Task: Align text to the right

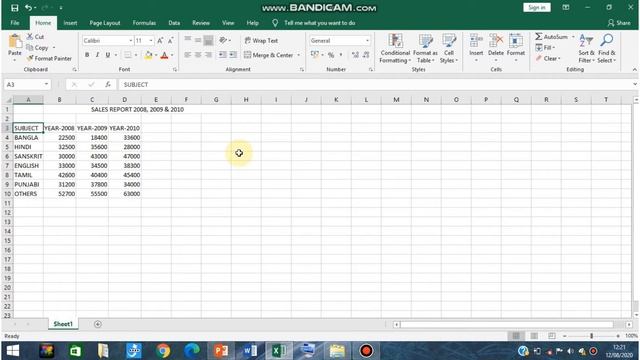Action: [208, 55]
